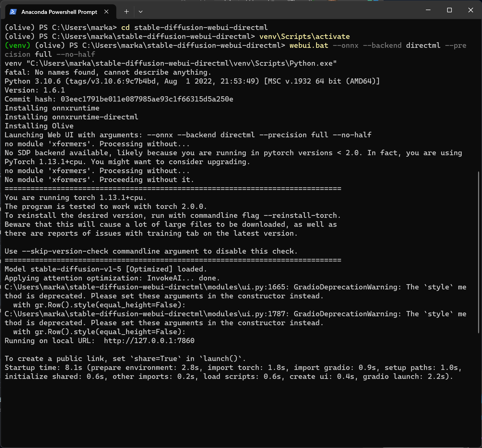Image resolution: width=482 pixels, height=448 pixels.
Task: Close the Anaconda Powershell Prompt tab
Action: [x=106, y=12]
